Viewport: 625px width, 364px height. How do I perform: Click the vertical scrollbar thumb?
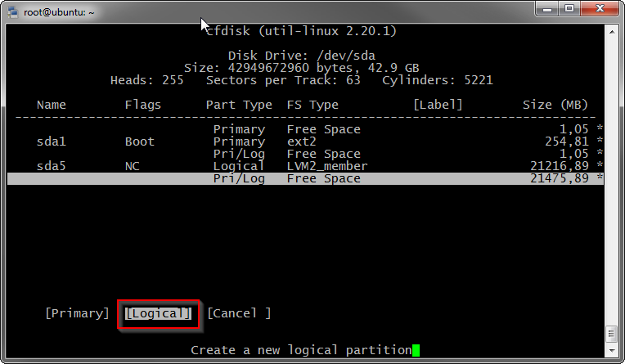[x=612, y=334]
